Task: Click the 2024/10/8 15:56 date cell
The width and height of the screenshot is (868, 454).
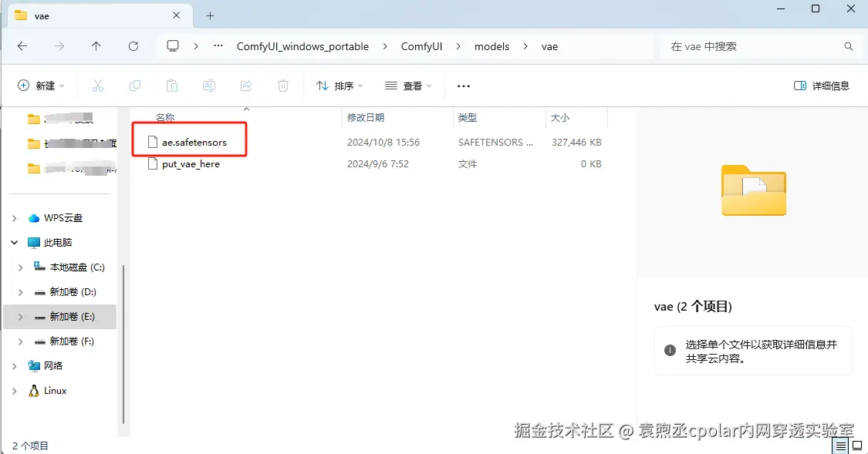Action: point(383,142)
